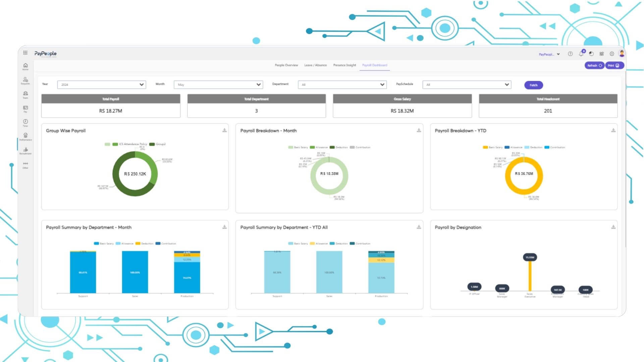Download the Group Wise Payroll chart

pos(224,130)
